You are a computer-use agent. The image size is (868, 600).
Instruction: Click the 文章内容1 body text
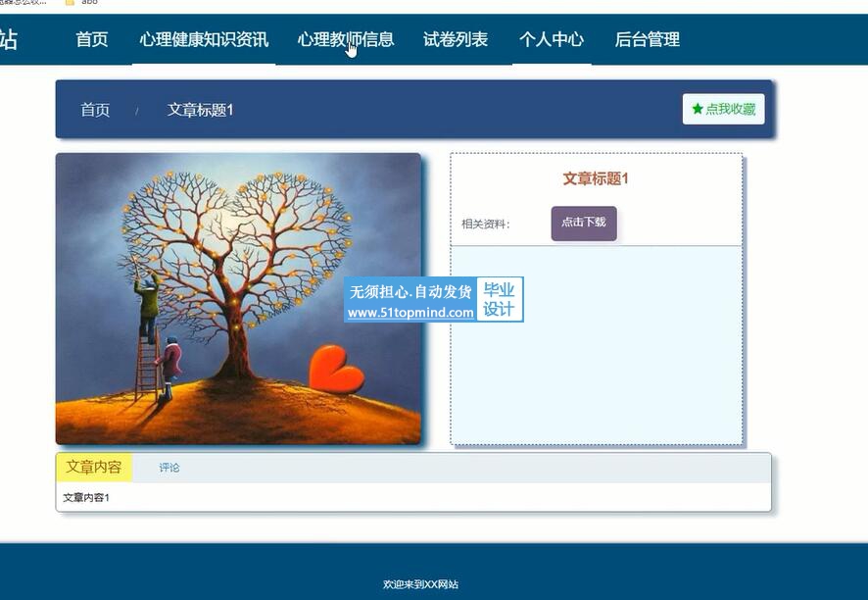pyautogui.click(x=86, y=497)
